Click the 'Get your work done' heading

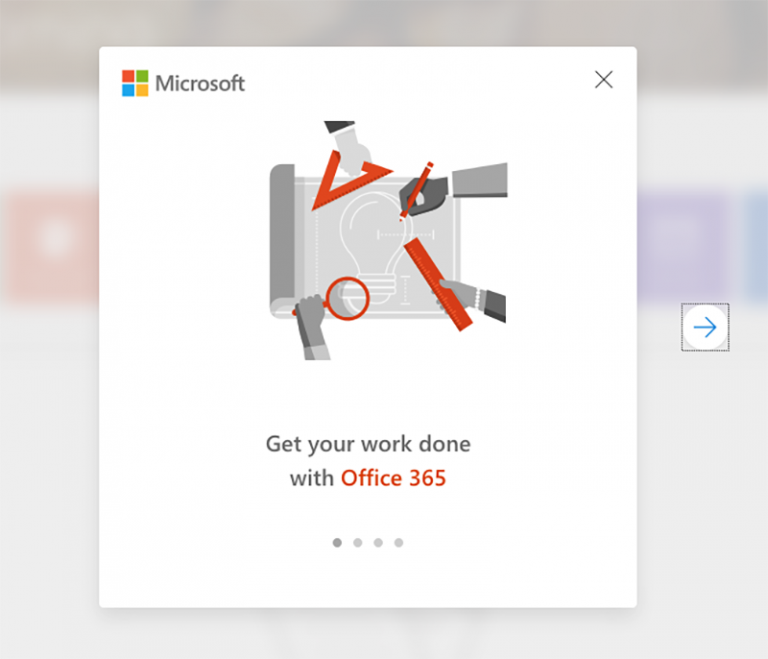[368, 444]
